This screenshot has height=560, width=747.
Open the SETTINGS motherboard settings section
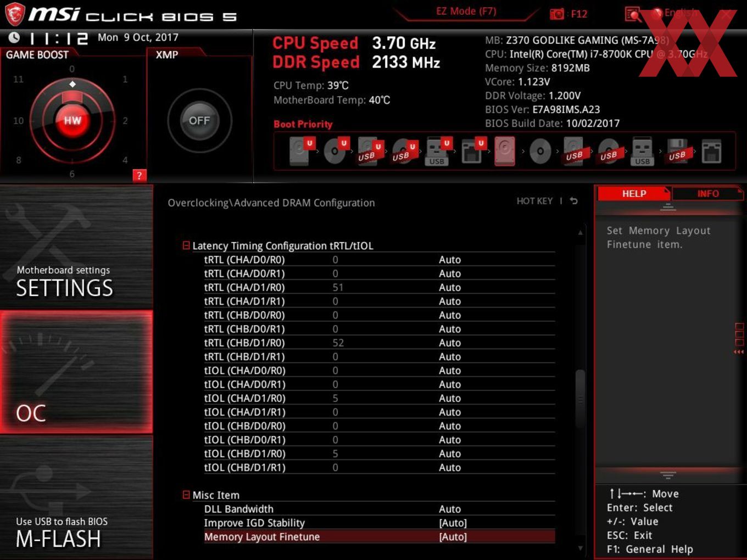click(76, 248)
